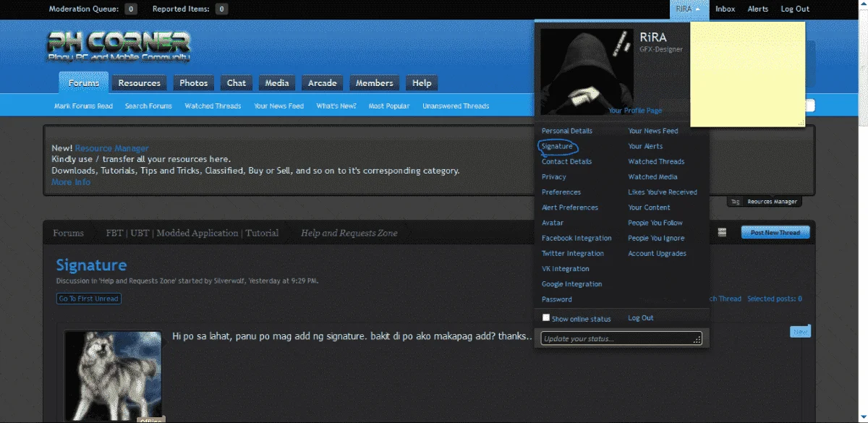
Task: Click Go To First Unread button
Action: coord(89,299)
